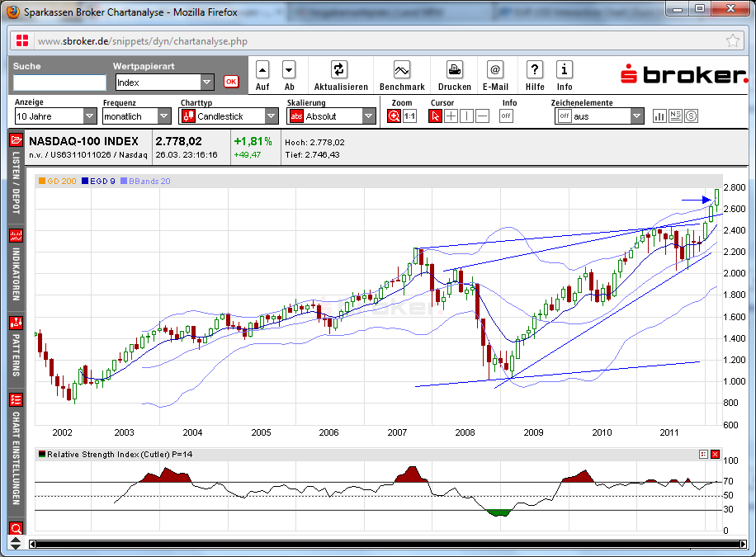Viewport: 756px width, 557px height.
Task: Open the Wertpapierart Index dropdown
Action: [164, 83]
